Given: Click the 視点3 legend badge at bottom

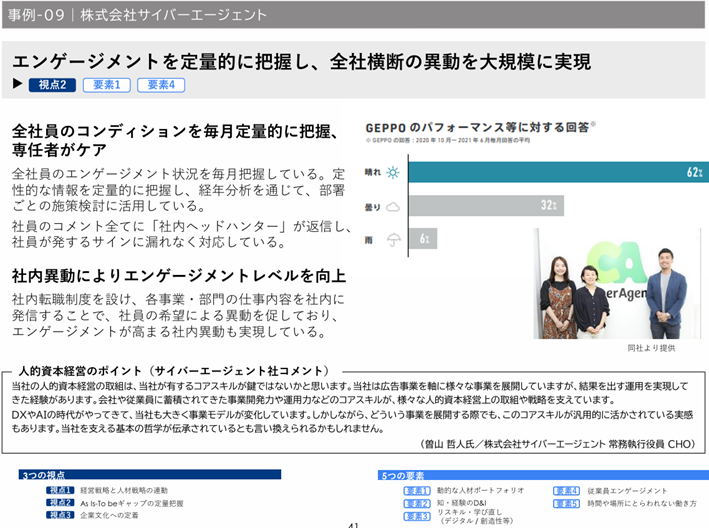Looking at the screenshot, I should [61, 515].
